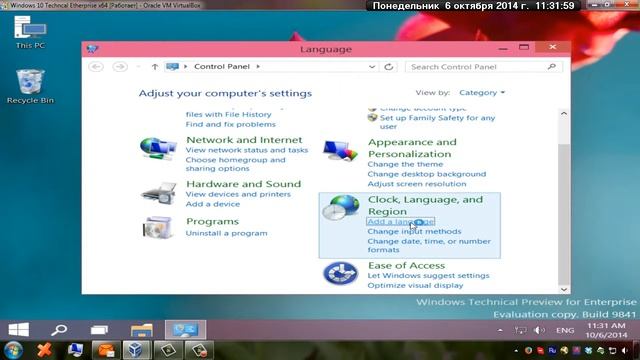Screen dimensions: 640x360
Task: Open Choose homegroup and sharing options
Action: coord(236,164)
